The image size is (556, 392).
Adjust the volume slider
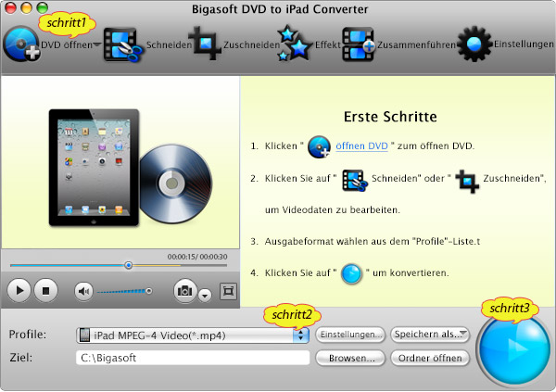click(124, 291)
